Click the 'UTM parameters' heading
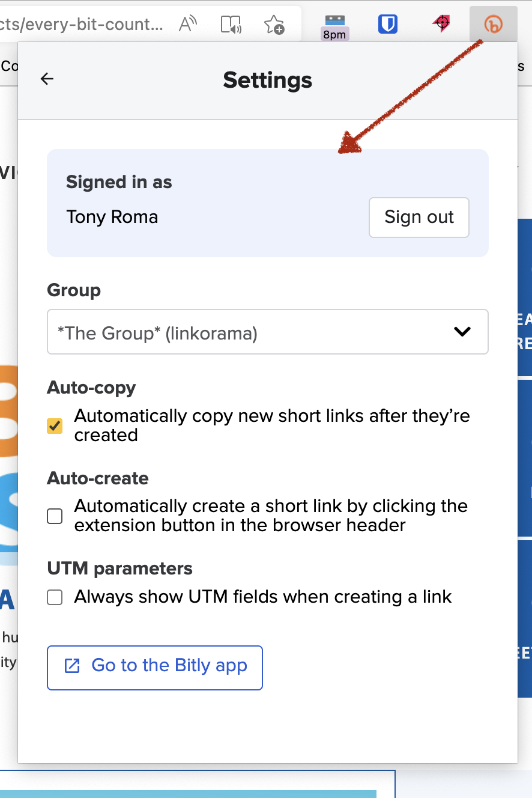 120,568
